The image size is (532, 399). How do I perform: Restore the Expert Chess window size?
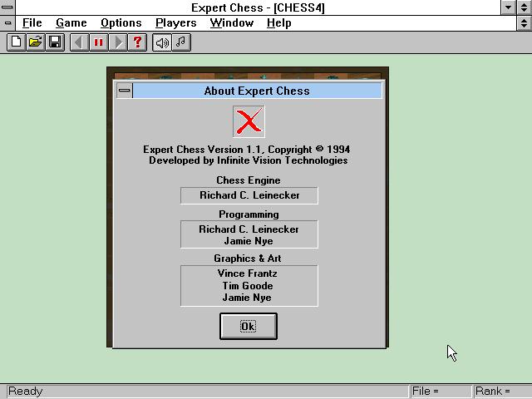[525, 7]
